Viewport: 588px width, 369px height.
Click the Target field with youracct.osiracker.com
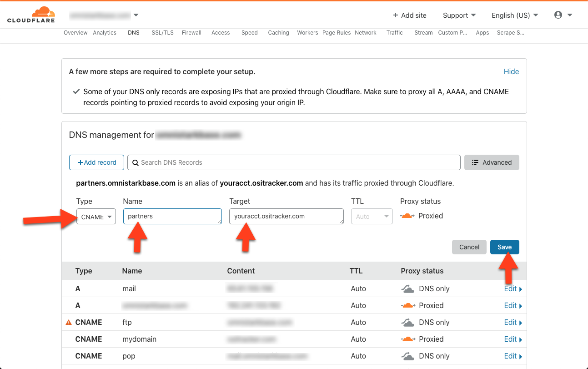tap(286, 216)
